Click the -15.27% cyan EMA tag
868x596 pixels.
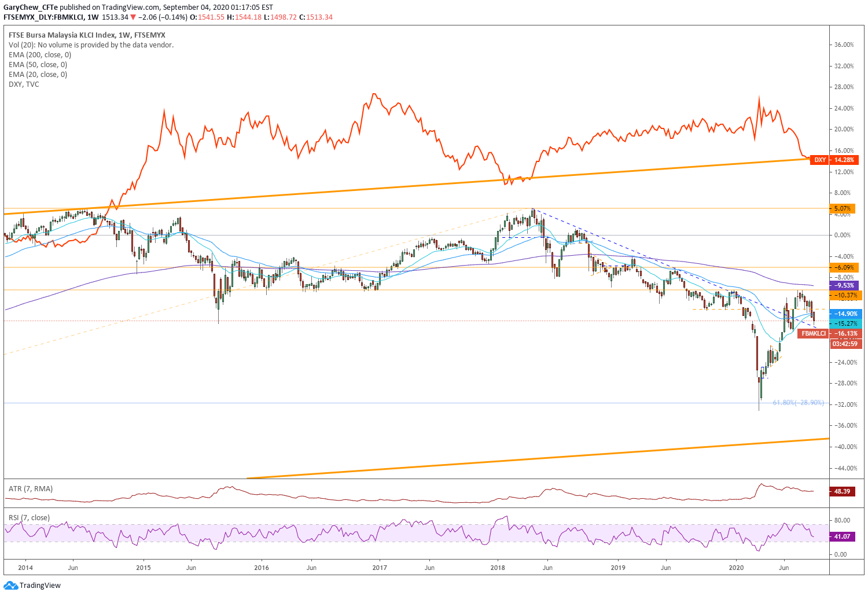pos(845,323)
